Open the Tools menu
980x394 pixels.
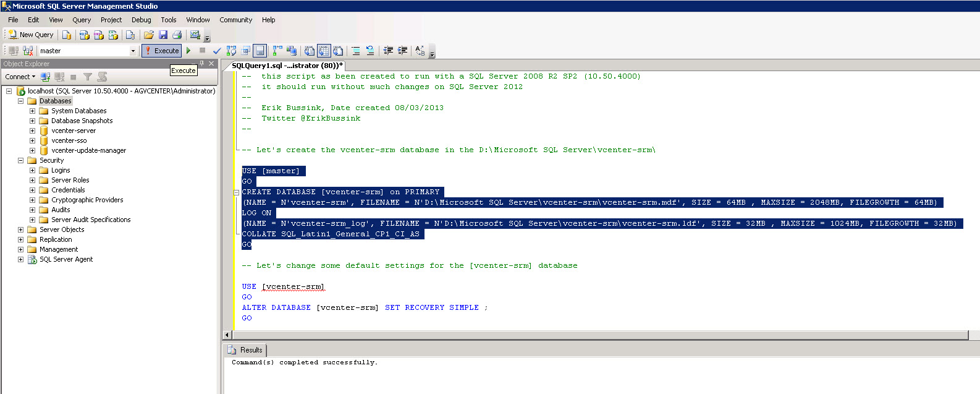pos(169,20)
